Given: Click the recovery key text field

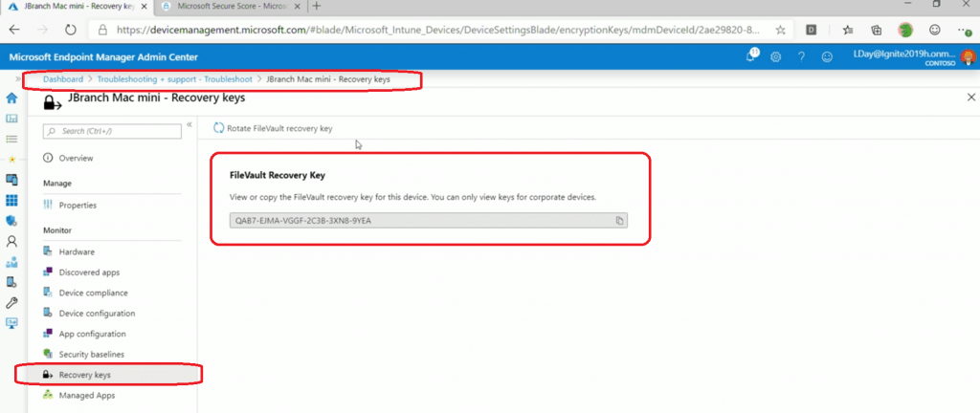Looking at the screenshot, I should tap(428, 221).
